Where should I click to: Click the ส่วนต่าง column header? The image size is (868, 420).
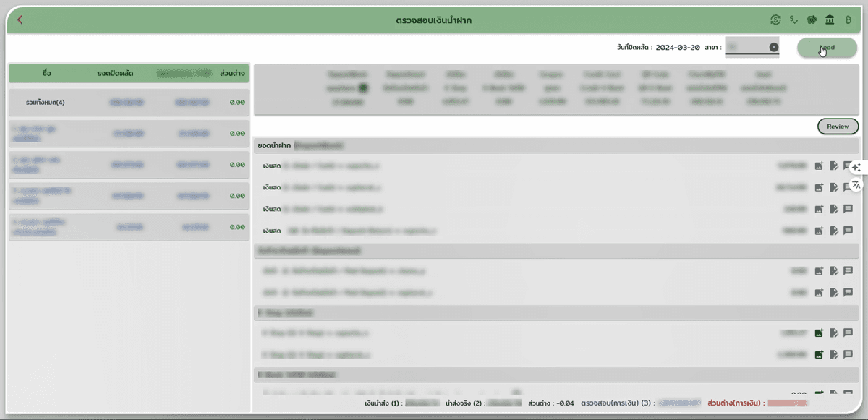233,73
